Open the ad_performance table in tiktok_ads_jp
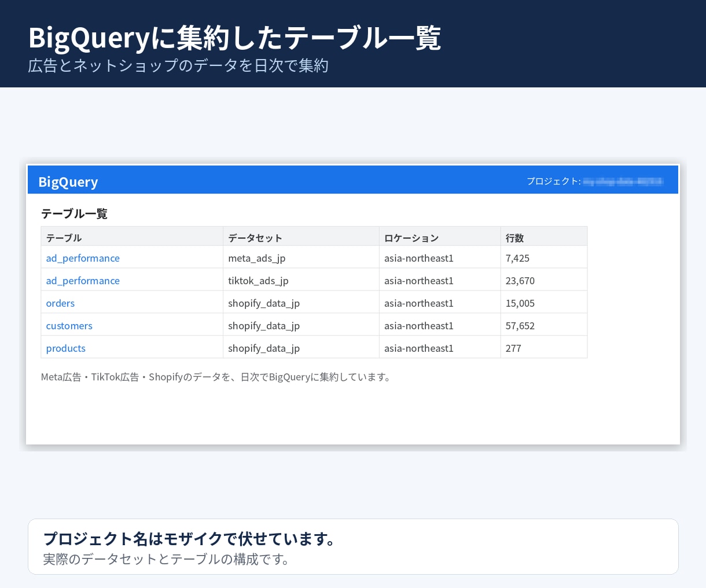The height and width of the screenshot is (588, 706). [x=83, y=281]
